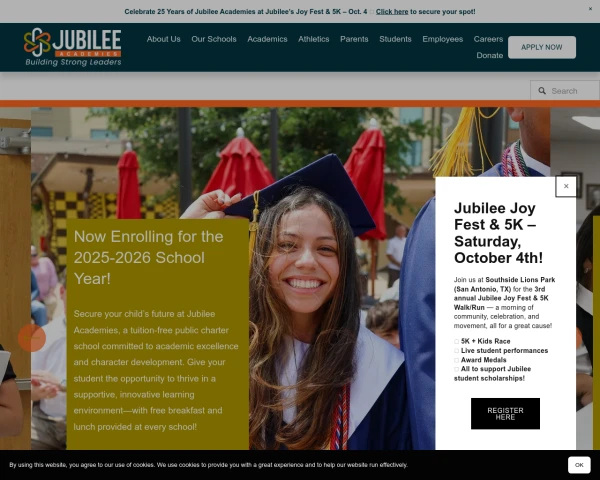Viewport: 600px width, 480px height.
Task: Click the Apply Now button
Action: (x=542, y=47)
